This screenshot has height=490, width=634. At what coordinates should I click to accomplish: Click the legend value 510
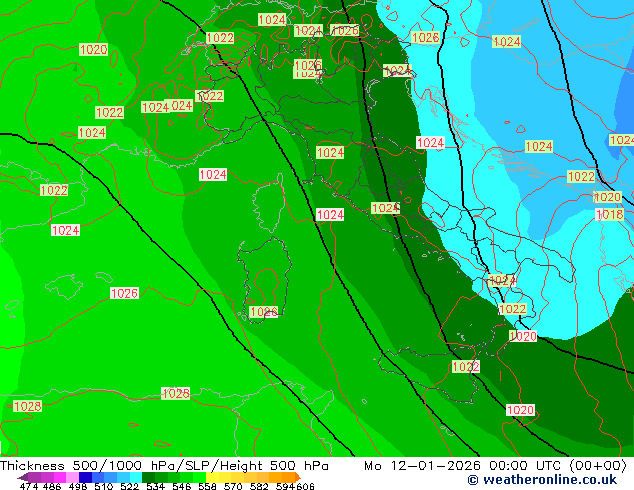click(104, 486)
